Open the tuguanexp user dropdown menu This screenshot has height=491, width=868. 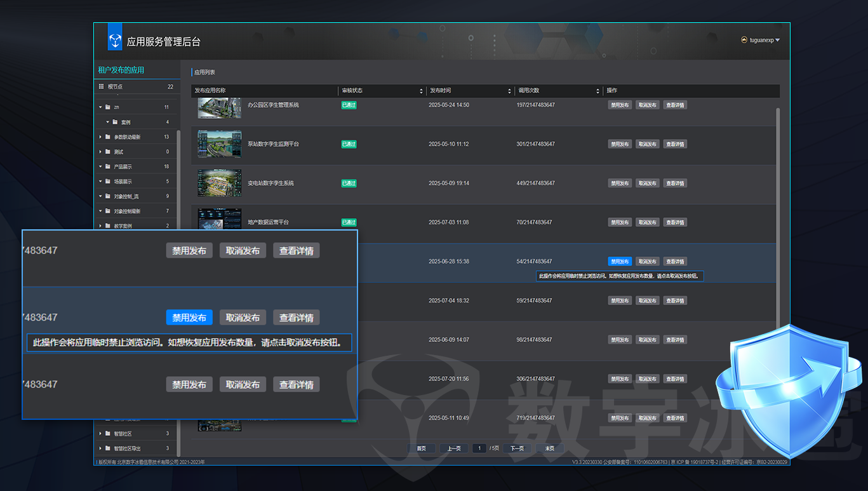pos(777,40)
